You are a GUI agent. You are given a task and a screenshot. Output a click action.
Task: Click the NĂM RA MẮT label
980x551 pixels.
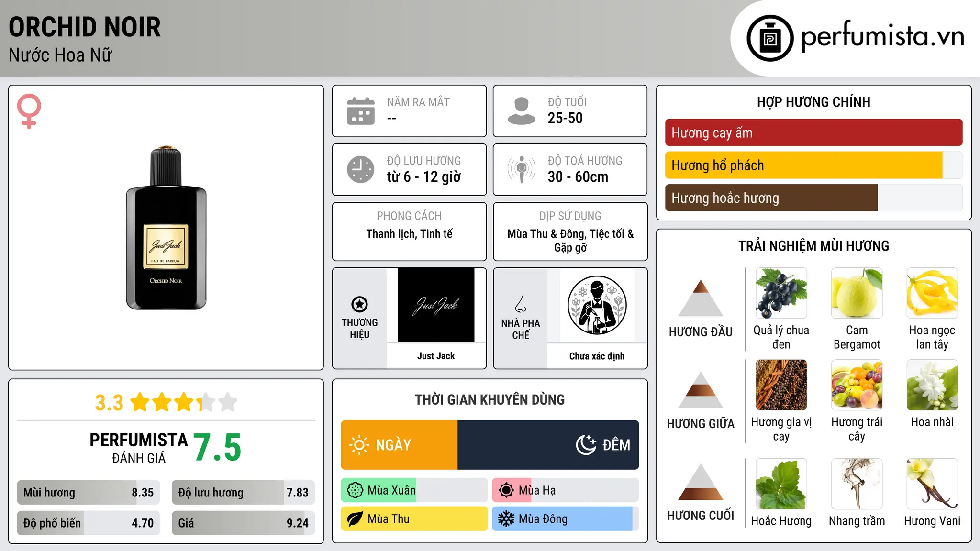[418, 102]
